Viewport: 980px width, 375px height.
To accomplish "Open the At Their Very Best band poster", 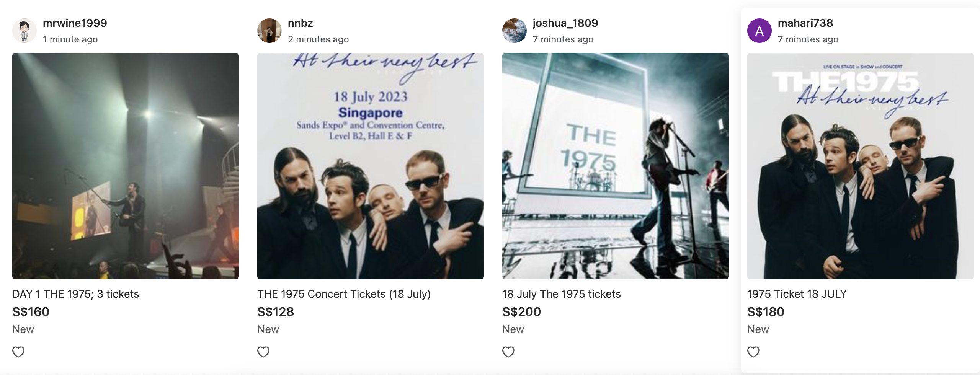I will [x=861, y=166].
